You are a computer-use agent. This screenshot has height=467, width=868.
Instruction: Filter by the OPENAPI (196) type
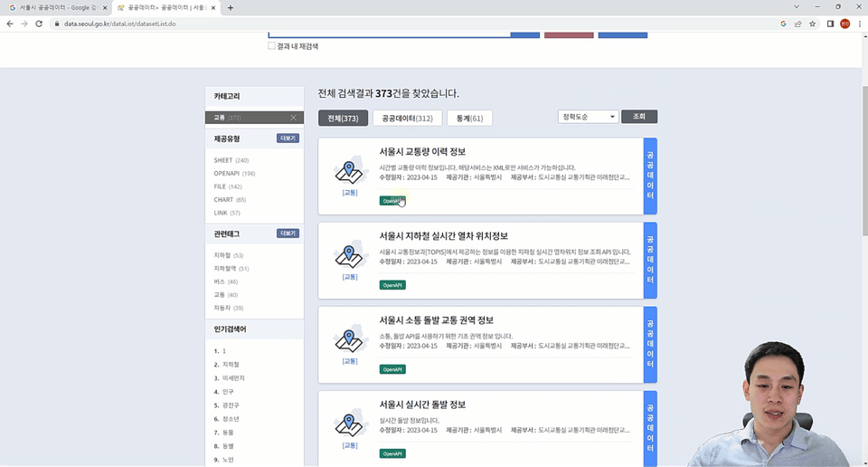234,174
